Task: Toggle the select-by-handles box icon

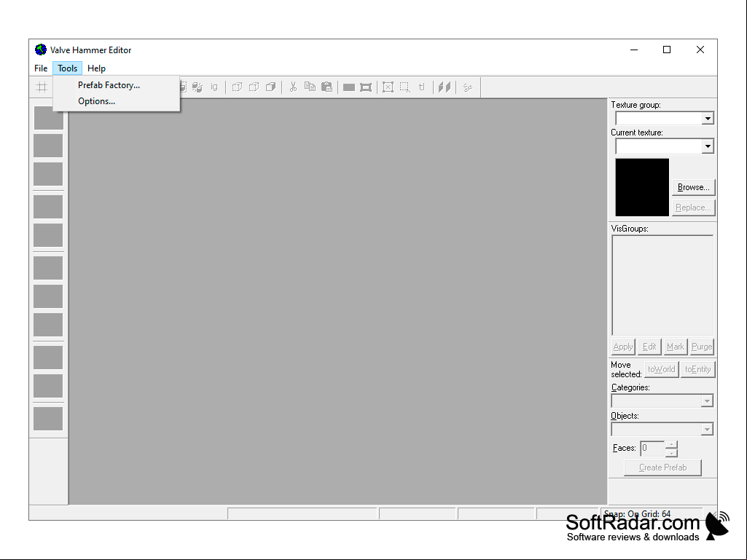Action: (388, 87)
